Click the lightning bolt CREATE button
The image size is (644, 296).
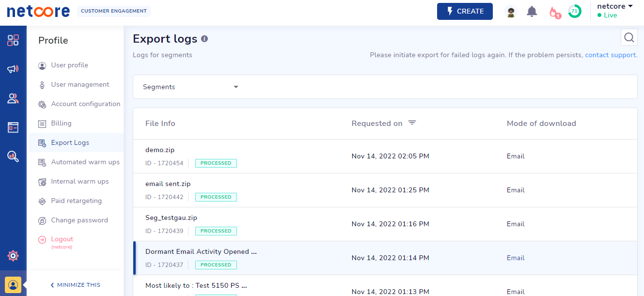click(465, 11)
